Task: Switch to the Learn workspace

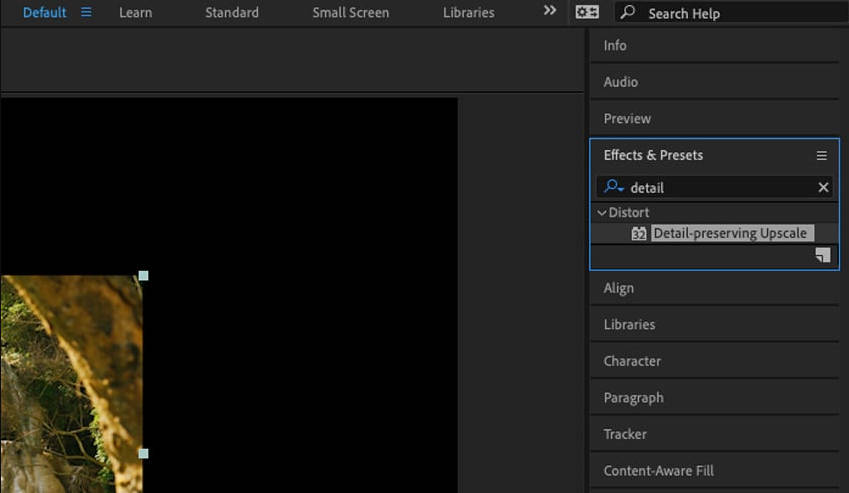Action: click(135, 12)
